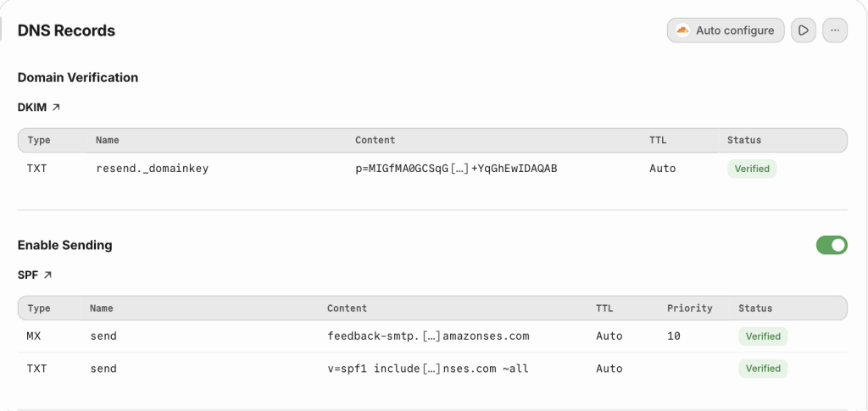Click the Type header in SPF table

[x=38, y=308]
